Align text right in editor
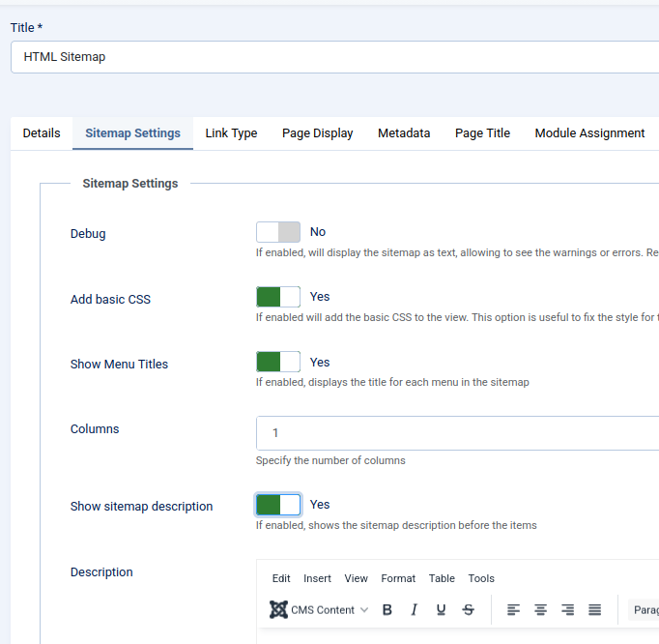The height and width of the screenshot is (644, 659). [x=567, y=609]
